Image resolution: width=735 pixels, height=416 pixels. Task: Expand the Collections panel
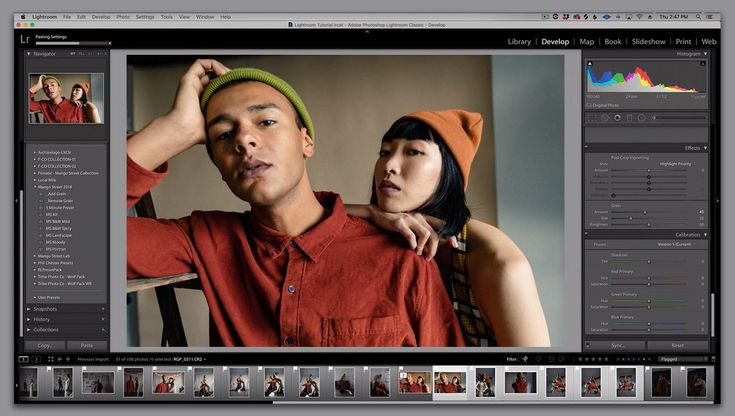[x=29, y=330]
